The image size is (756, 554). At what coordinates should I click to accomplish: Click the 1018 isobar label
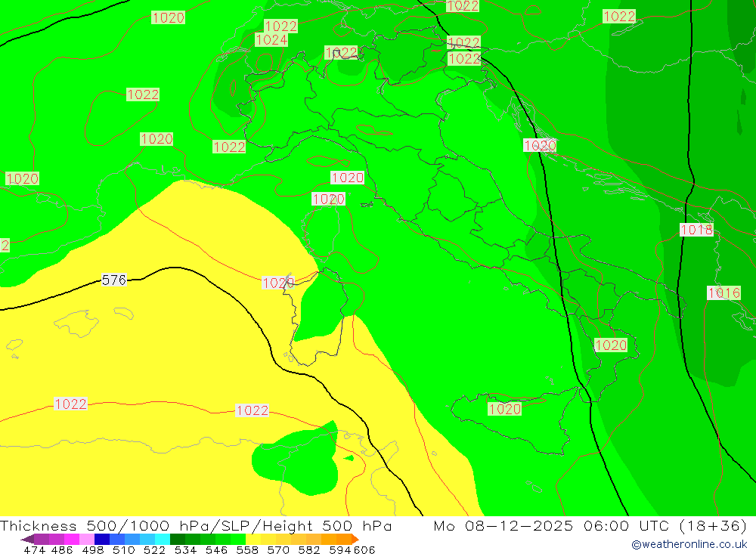696,230
